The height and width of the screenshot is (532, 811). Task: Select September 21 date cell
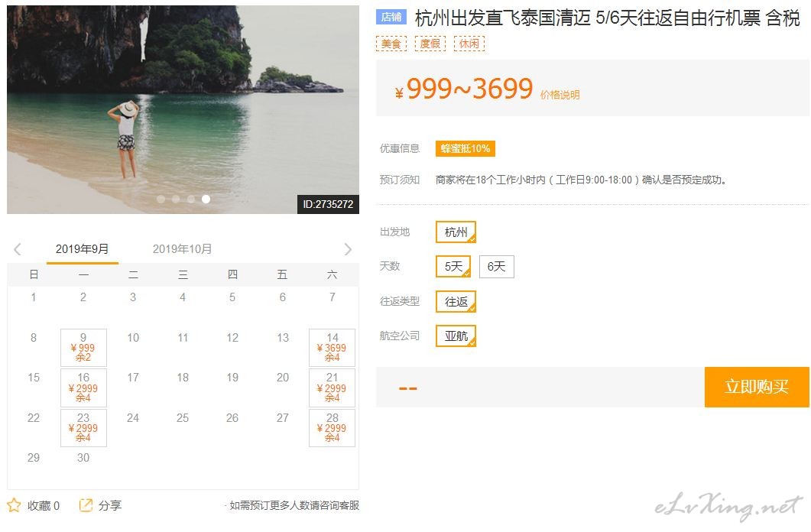[332, 388]
